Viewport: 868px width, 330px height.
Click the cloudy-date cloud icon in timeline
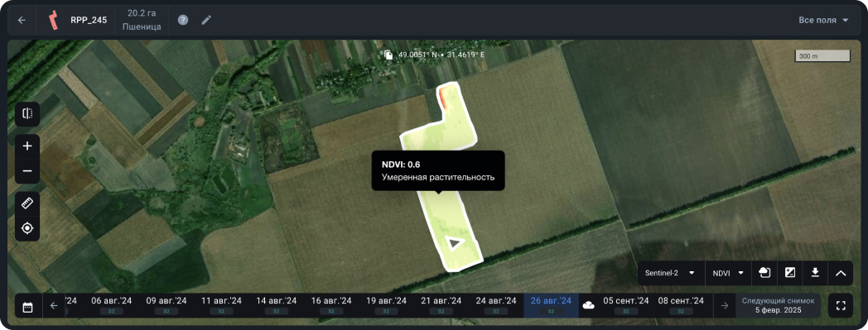(588, 305)
